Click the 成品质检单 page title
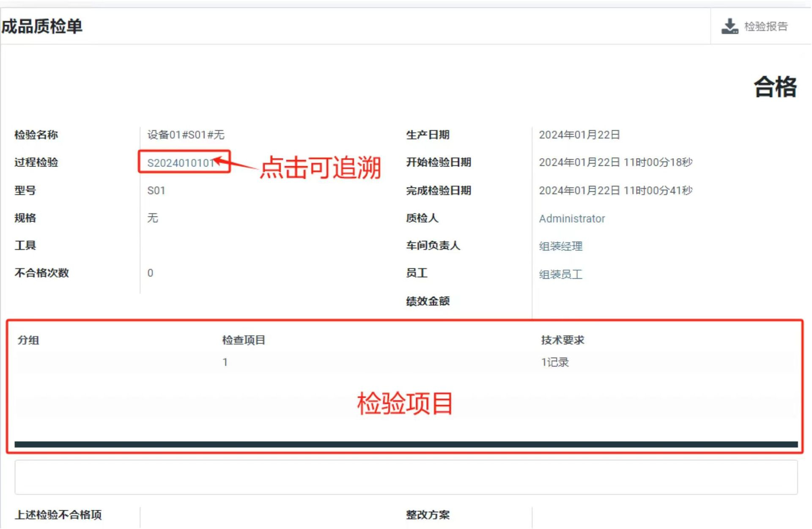 coord(41,26)
